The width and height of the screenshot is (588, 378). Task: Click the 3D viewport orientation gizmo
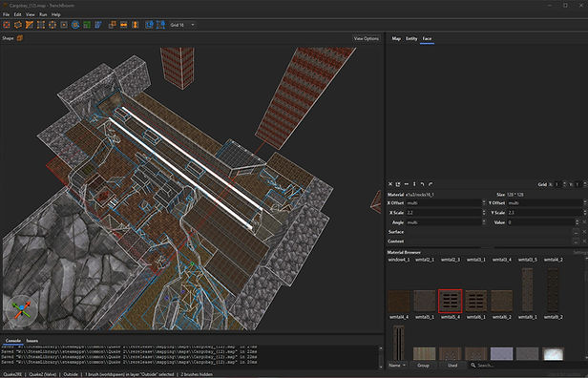tap(22, 311)
